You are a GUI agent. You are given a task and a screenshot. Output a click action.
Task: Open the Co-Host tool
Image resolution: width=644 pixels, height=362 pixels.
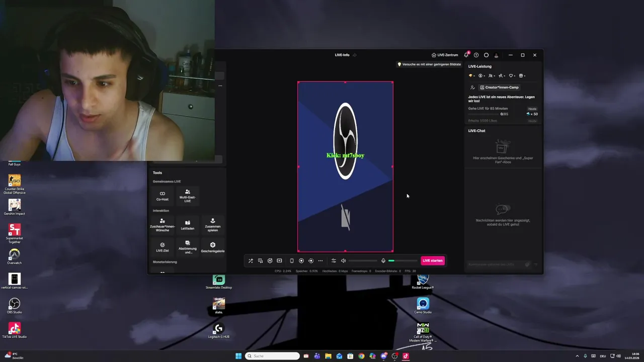pyautogui.click(x=163, y=196)
